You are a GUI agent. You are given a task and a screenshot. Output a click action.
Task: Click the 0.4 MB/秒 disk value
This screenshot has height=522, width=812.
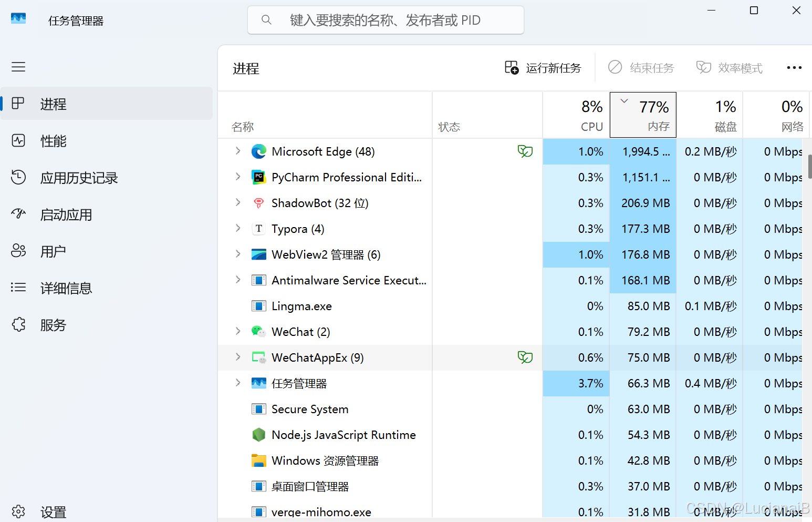(711, 383)
